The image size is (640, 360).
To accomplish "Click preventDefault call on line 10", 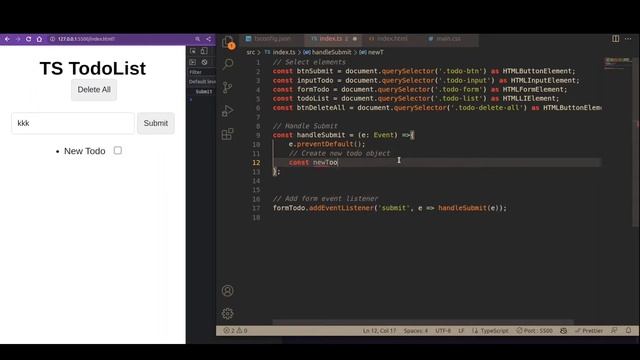I will 325,144.
